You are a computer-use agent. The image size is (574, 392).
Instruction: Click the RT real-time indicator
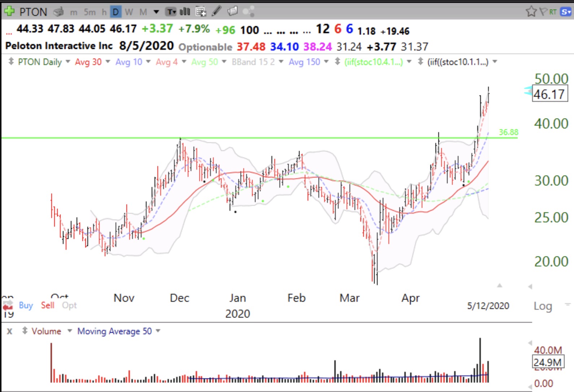[x=553, y=12]
